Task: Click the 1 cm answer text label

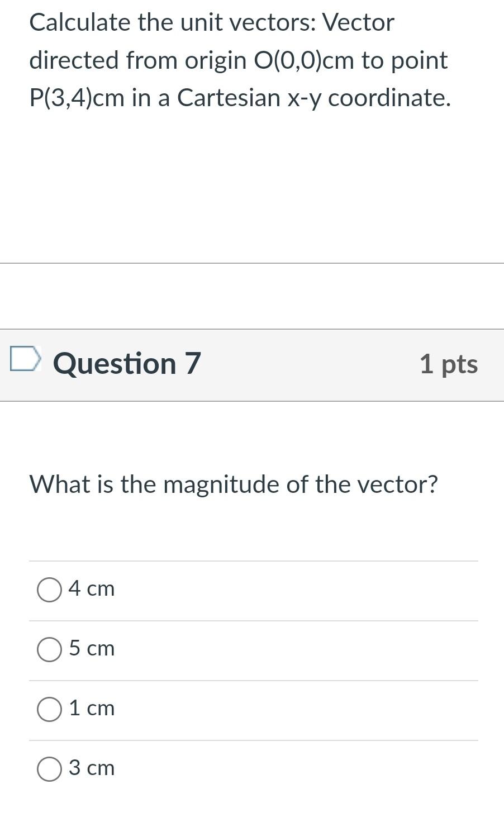Action: pos(91,709)
